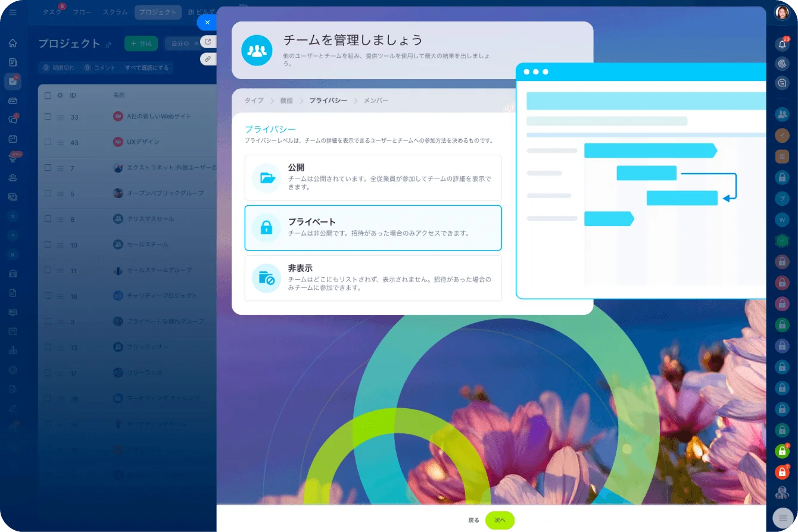
Task: Open the presentation screen icon in left sidebar
Action: pos(13,312)
